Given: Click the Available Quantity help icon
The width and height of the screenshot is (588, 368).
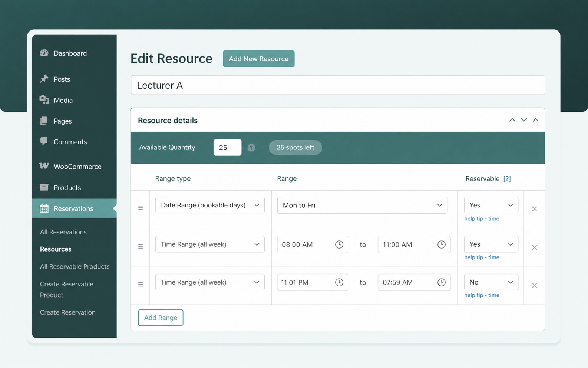Looking at the screenshot, I should point(251,148).
